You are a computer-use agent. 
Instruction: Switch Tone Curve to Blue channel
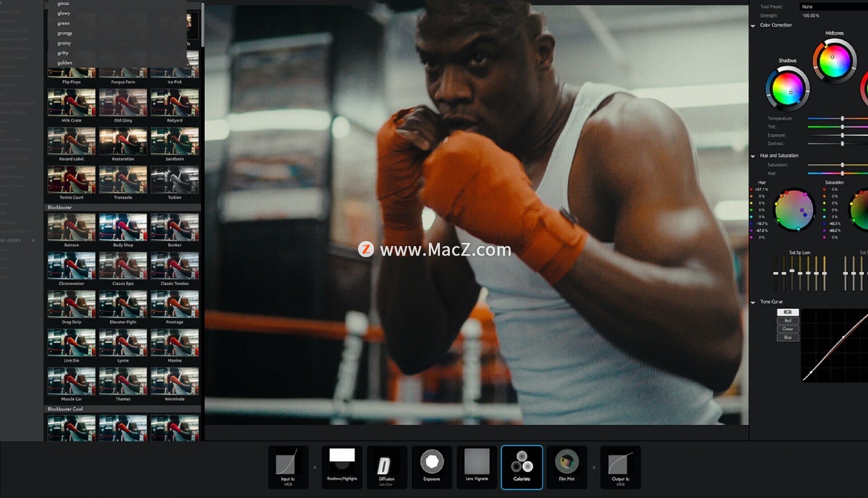click(x=788, y=337)
